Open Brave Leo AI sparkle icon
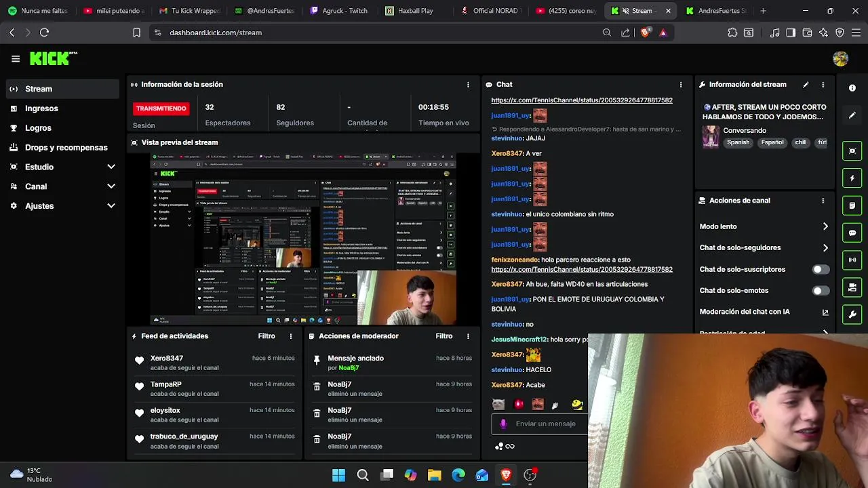This screenshot has width=868, height=488. 823,33
